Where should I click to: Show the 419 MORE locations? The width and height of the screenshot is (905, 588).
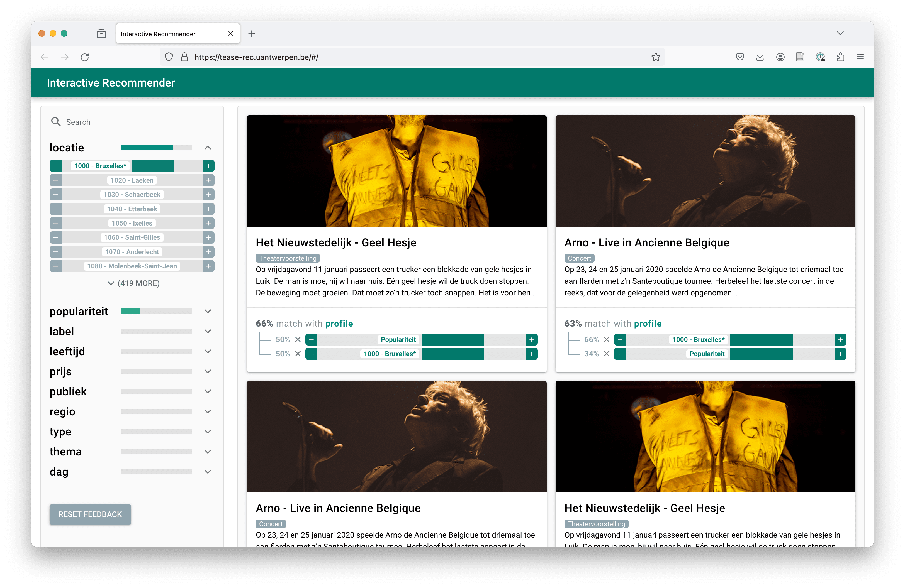tap(133, 283)
